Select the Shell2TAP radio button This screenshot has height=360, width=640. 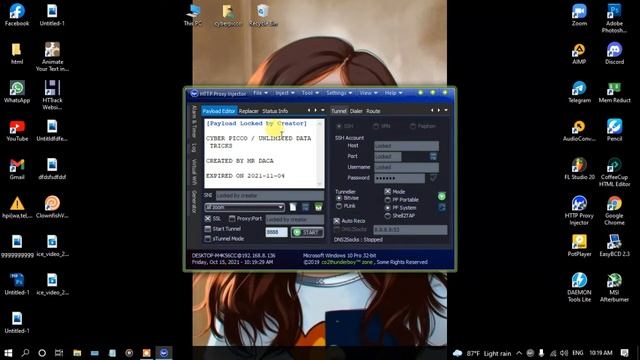388,216
